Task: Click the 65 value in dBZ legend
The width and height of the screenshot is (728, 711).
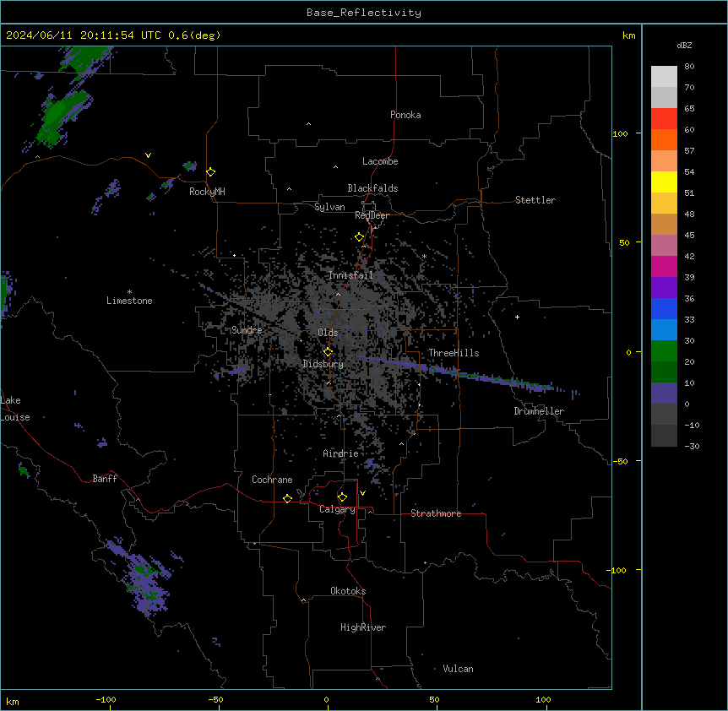Action: pos(689,108)
